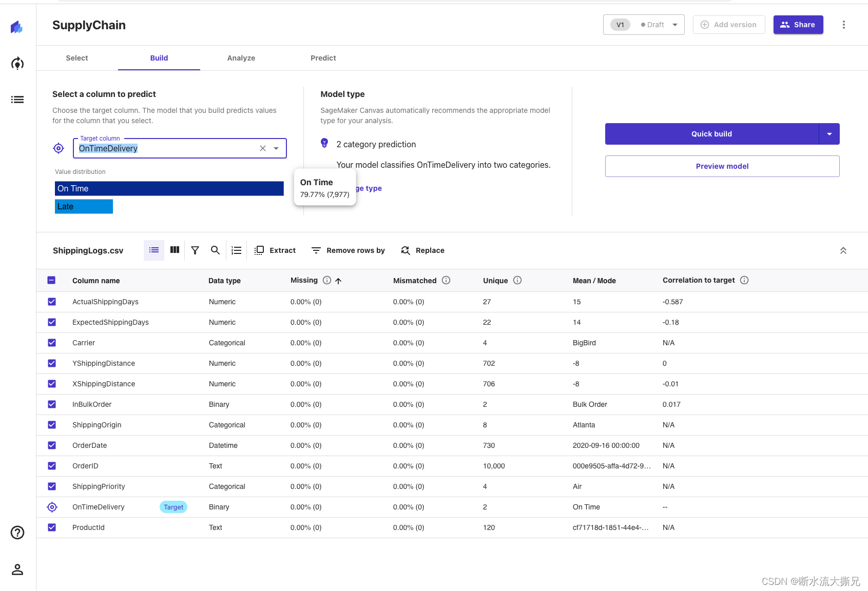Open the version V1 Draft dropdown
Image resolution: width=868 pixels, height=591 pixels.
644,25
